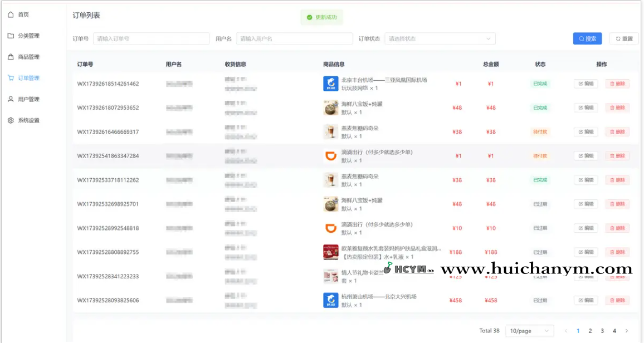Click 待付款 status of order WX17392616466669317

540,132
